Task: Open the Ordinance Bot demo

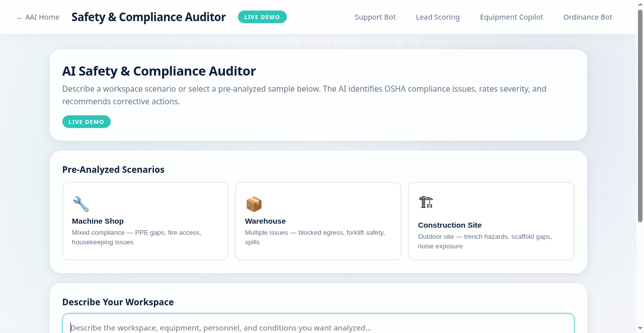Action: (x=588, y=17)
